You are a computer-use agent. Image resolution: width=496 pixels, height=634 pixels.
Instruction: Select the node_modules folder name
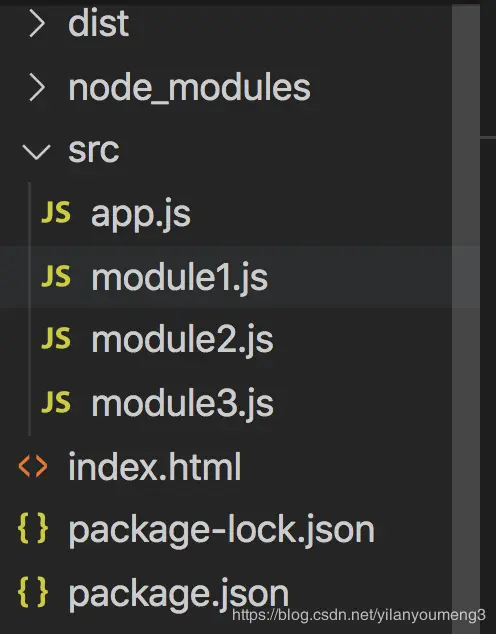tap(189, 88)
